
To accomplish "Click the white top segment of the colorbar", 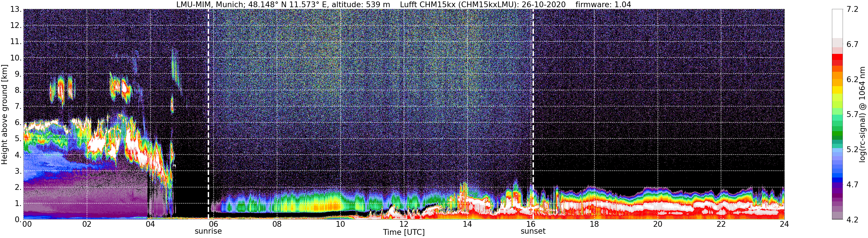I will pos(837,24).
